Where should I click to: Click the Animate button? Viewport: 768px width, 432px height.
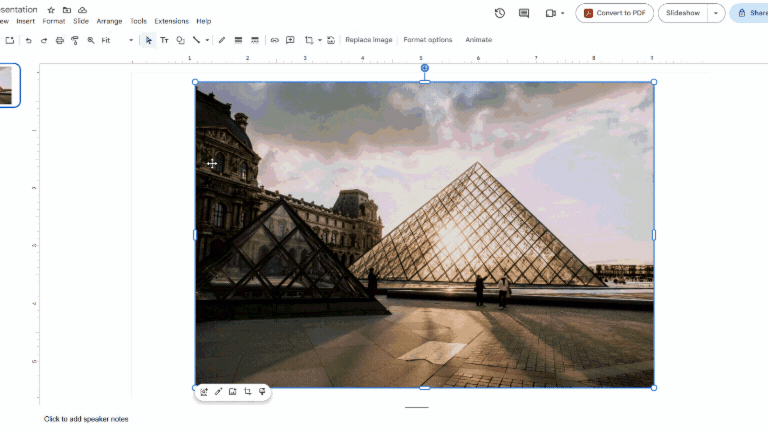tap(479, 40)
